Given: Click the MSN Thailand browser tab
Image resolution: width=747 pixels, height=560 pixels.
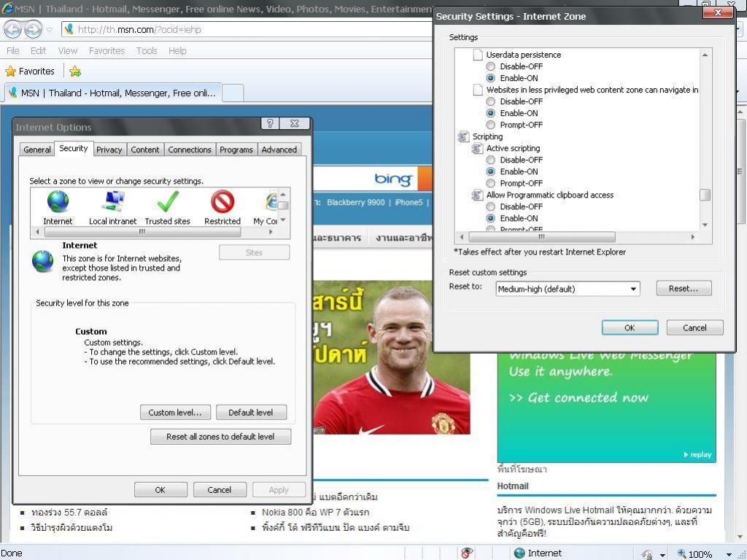Looking at the screenshot, I should [x=113, y=93].
